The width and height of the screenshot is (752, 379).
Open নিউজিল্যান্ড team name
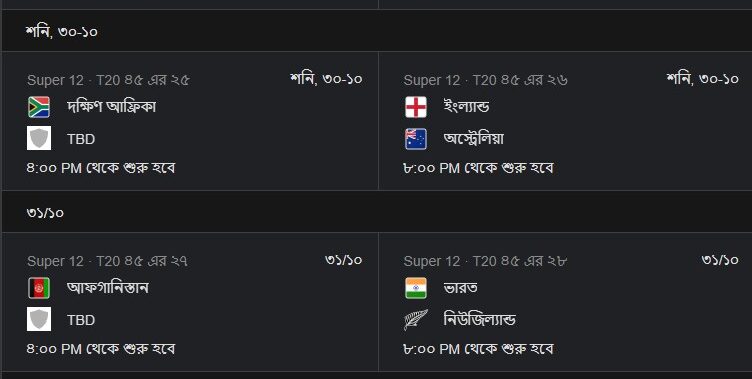480,320
